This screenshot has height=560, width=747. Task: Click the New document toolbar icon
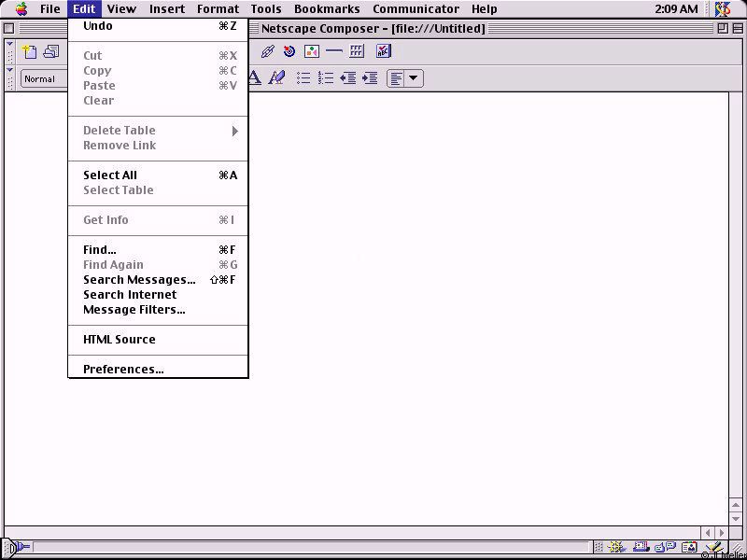[30, 52]
